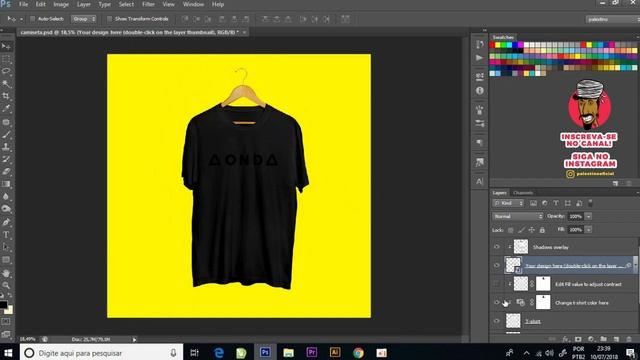Image resolution: width=640 pixels, height=360 pixels.
Task: Open the Image menu
Action: 61,4
